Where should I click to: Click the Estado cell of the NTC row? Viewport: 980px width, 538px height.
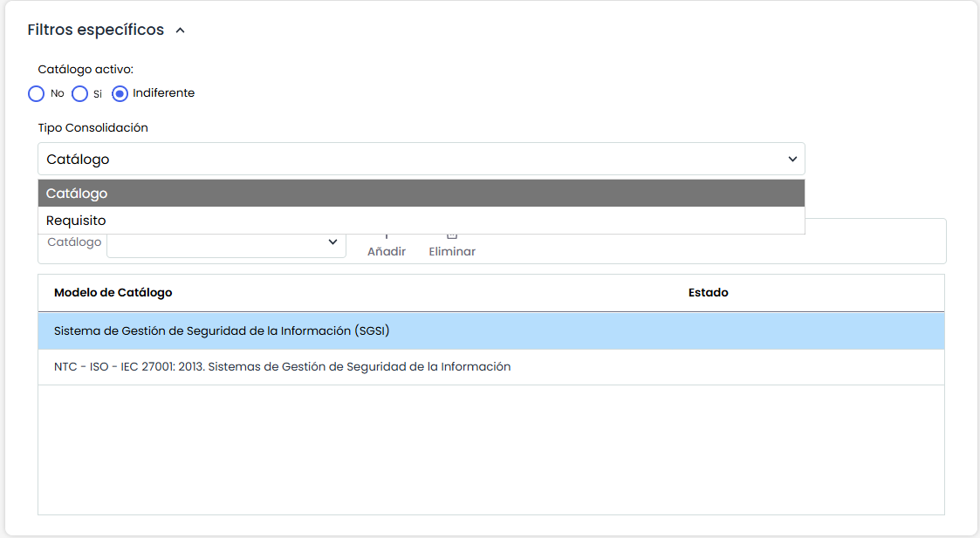[x=785, y=367]
